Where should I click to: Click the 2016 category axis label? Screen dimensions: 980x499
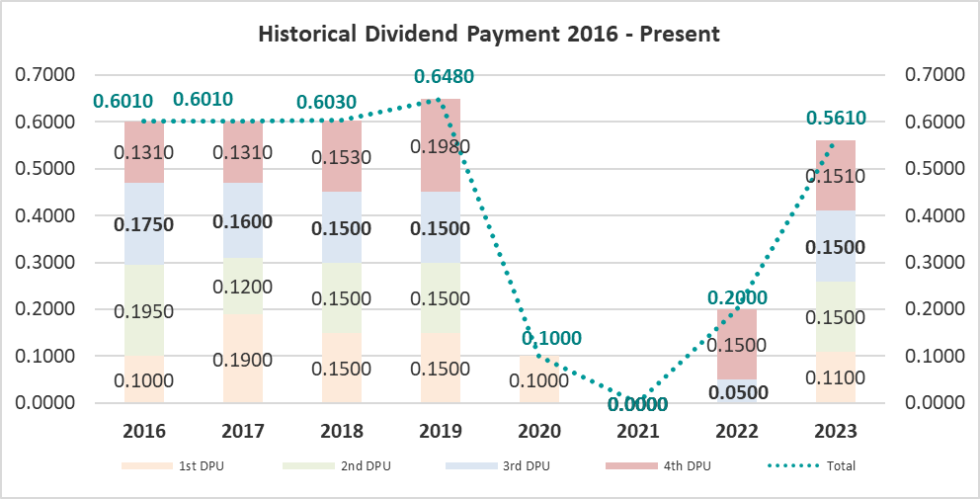point(144,432)
